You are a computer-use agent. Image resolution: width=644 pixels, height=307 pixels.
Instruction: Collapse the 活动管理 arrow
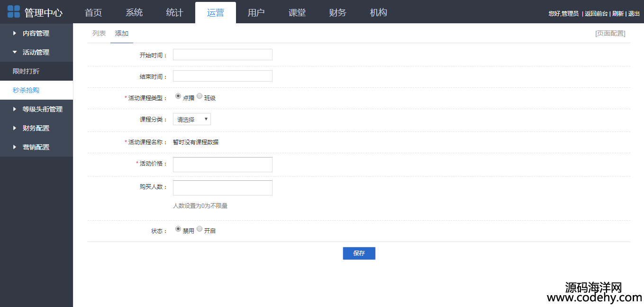[x=15, y=52]
